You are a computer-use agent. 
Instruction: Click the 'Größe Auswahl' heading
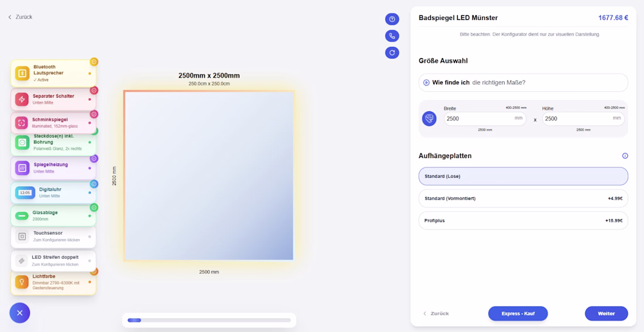[x=443, y=61]
